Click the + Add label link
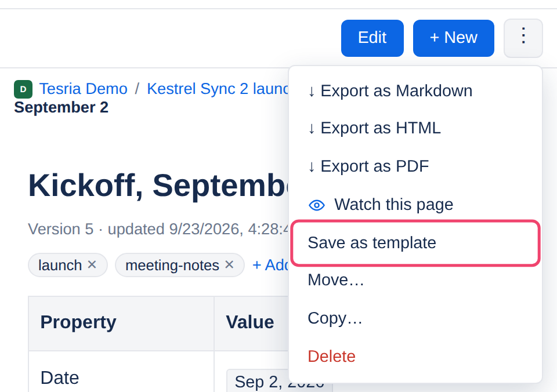 [x=270, y=265]
